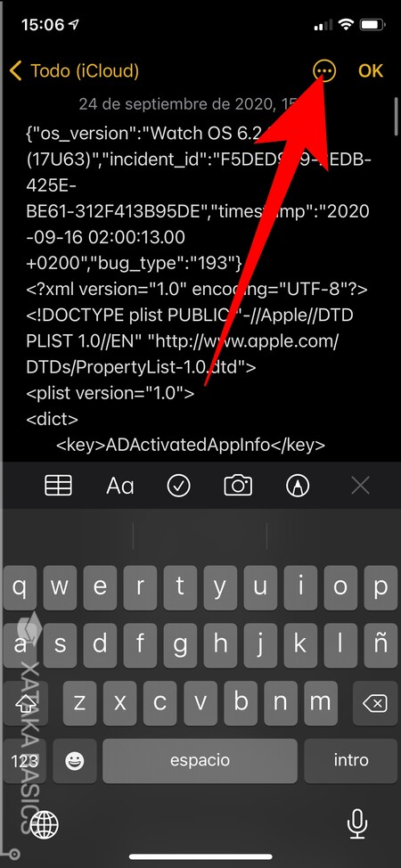The height and width of the screenshot is (868, 401).
Task: Add a checklist with the checkmark icon
Action: click(178, 486)
